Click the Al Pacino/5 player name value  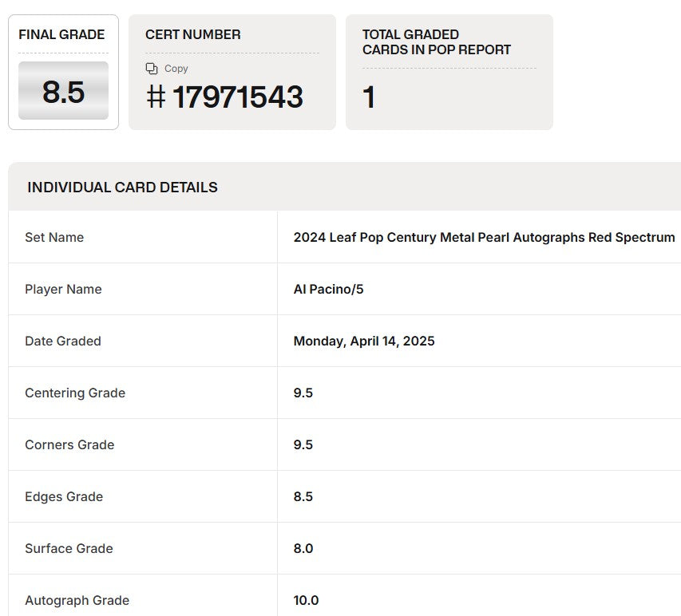click(328, 289)
